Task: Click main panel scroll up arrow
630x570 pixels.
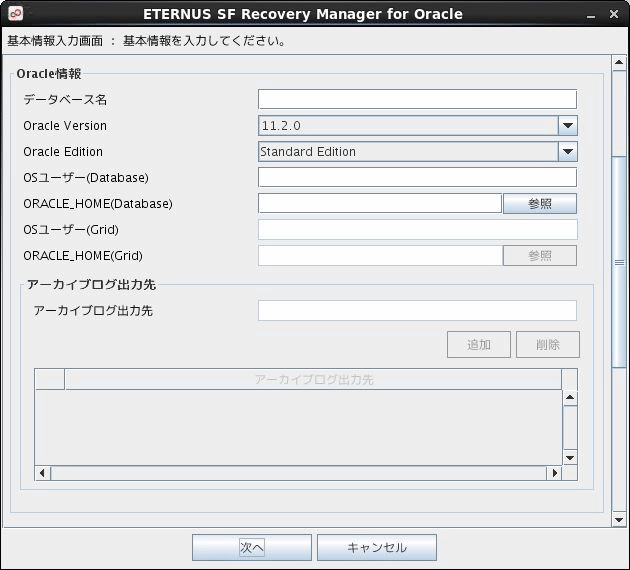Action: tap(619, 63)
